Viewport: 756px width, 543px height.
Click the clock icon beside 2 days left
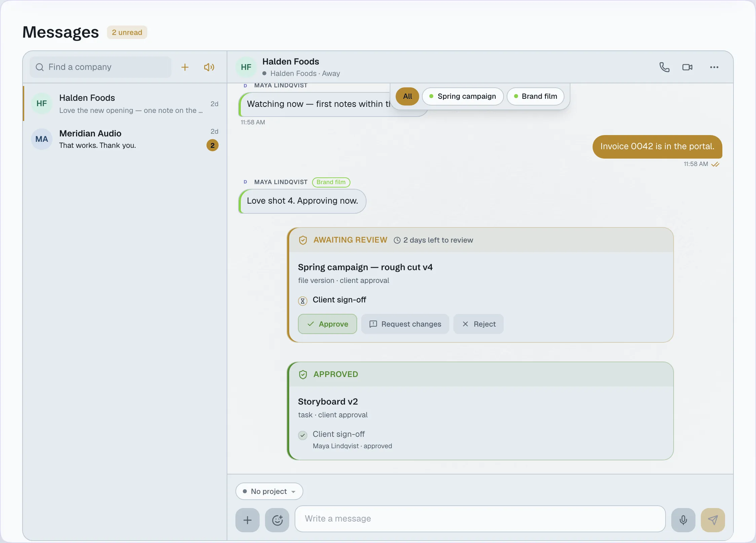point(397,240)
